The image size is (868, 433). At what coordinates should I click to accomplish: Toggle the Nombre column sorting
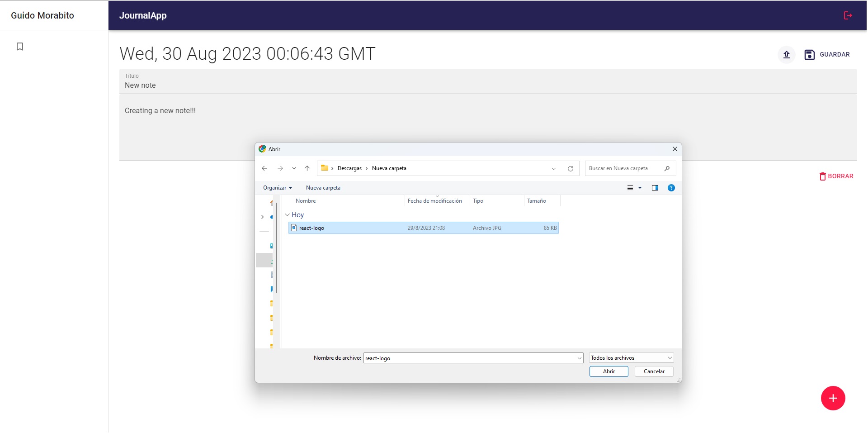click(x=306, y=200)
